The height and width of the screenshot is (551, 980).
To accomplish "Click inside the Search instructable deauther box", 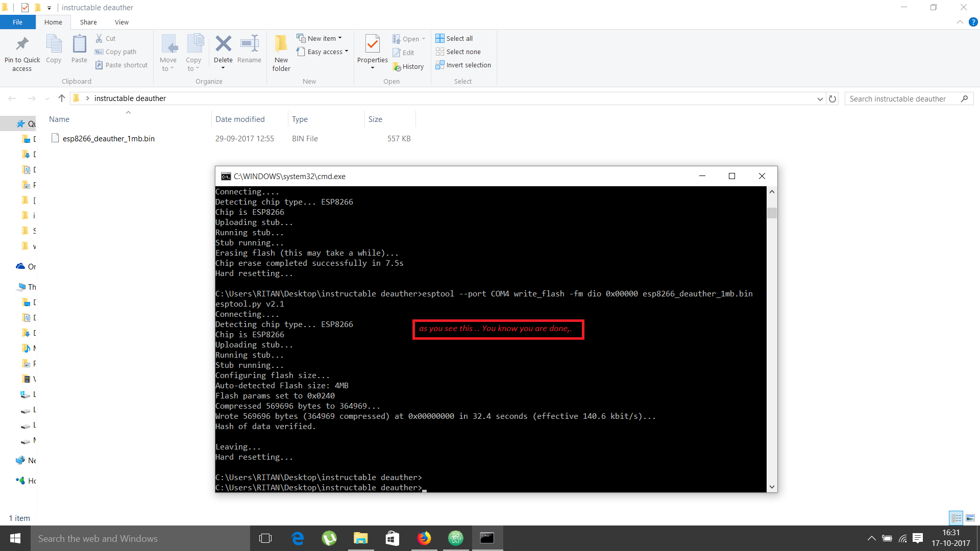I will (903, 98).
